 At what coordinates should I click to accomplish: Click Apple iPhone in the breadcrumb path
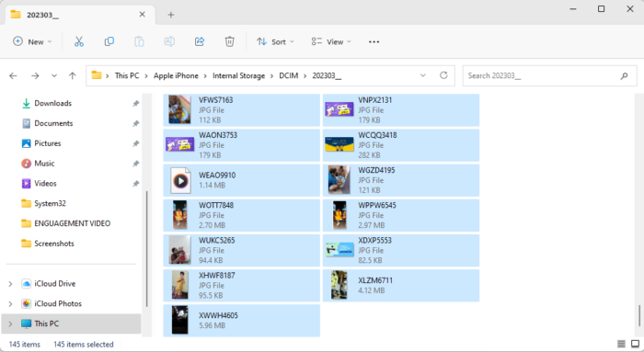(176, 76)
